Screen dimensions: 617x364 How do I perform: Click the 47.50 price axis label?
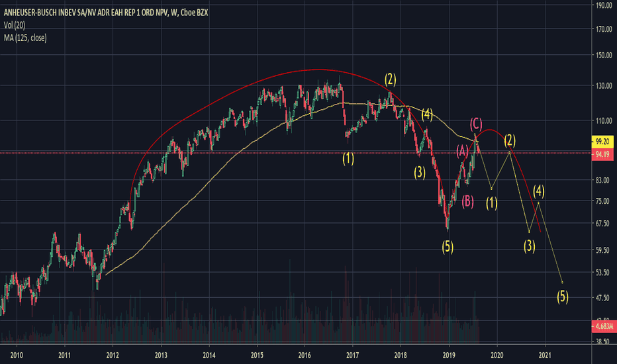coord(602,298)
